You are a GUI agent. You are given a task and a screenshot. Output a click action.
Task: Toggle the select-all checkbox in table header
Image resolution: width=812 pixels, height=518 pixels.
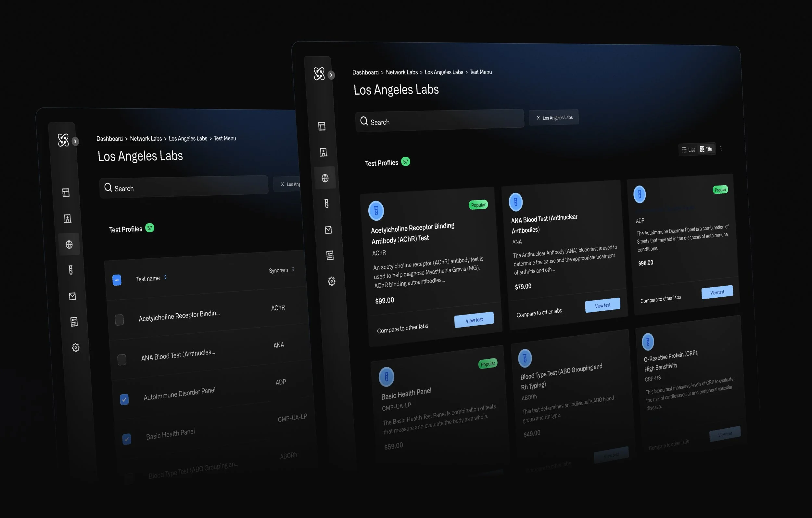click(x=117, y=280)
